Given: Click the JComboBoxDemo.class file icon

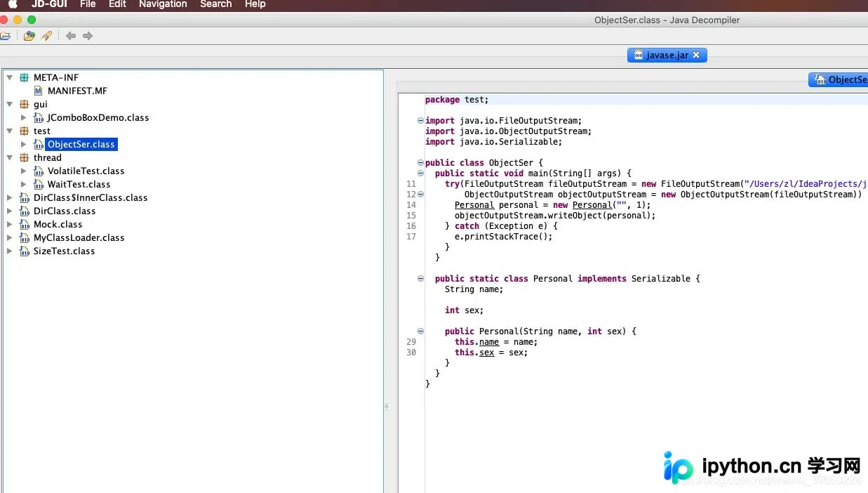Looking at the screenshot, I should (x=39, y=117).
